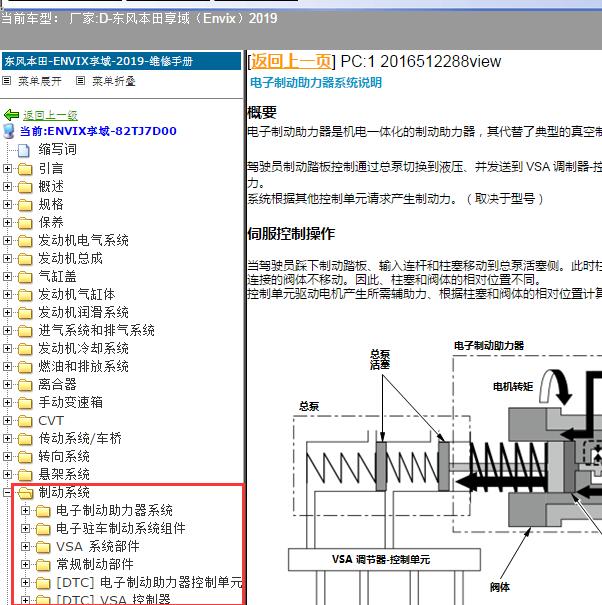Select the 传动系统/车桥 tree entry

[x=80, y=439]
